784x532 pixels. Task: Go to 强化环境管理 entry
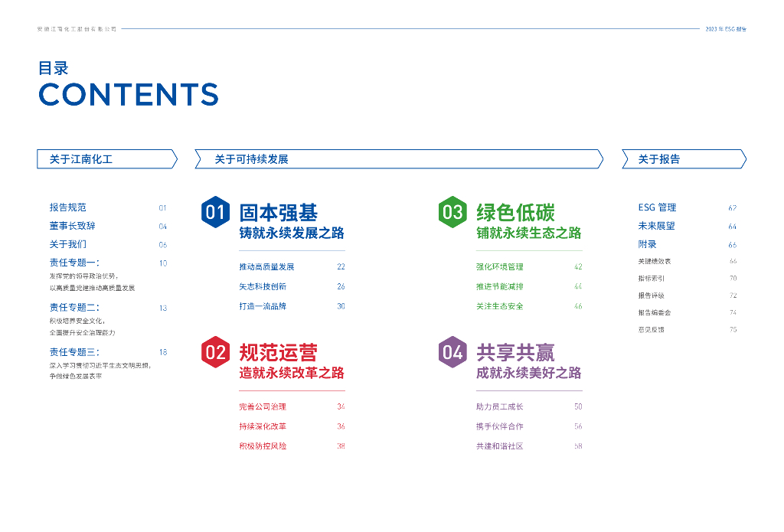tap(499, 267)
